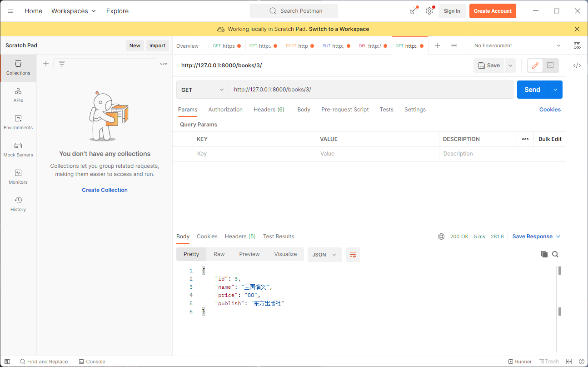Screen dimensions: 588x367
Task: Switch to request Headers (6) tab
Action: [x=269, y=110]
